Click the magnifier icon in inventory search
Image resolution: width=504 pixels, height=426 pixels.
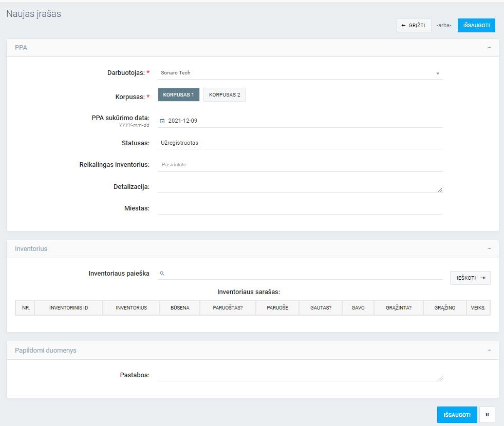coord(162,274)
